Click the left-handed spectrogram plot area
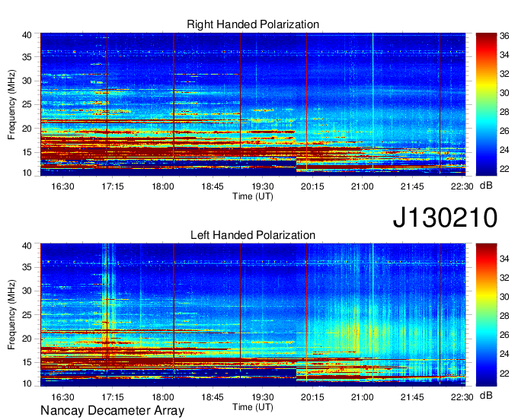This screenshot has width=518, height=420. [x=253, y=315]
